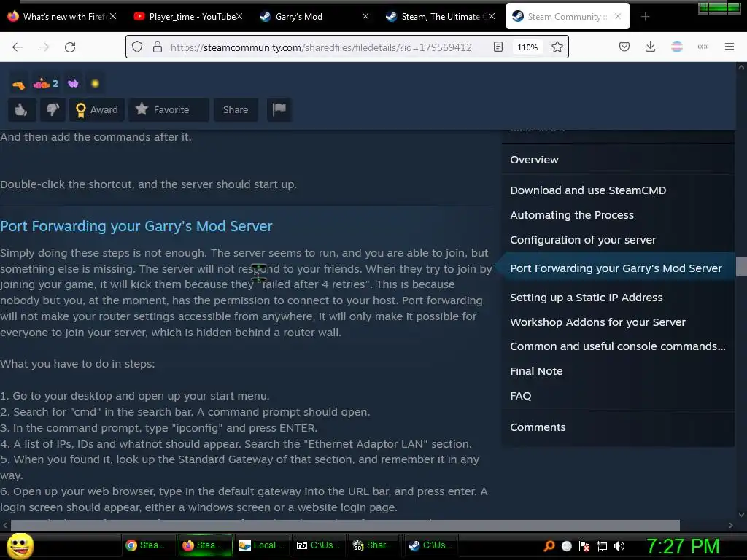Jump to Workshop Addons for your Server

(x=597, y=322)
